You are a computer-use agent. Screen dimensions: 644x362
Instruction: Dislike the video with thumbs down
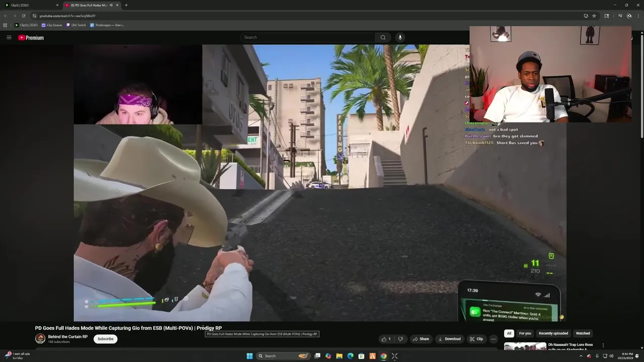coord(400,339)
